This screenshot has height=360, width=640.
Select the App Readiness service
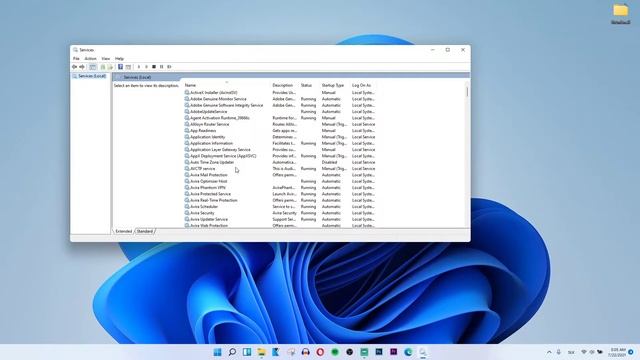280,131
